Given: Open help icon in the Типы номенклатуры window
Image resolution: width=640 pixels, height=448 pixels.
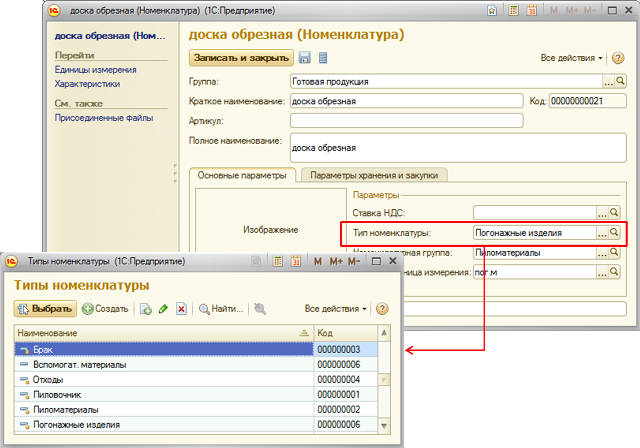Looking at the screenshot, I should pyautogui.click(x=382, y=309).
